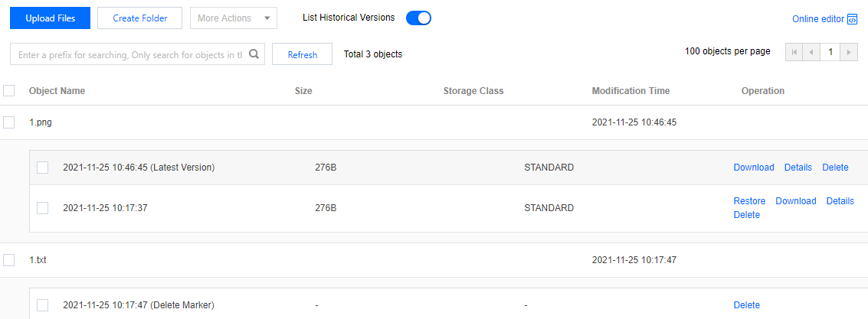Sort by Modification Time column header
The width and height of the screenshot is (868, 319).
pos(631,91)
